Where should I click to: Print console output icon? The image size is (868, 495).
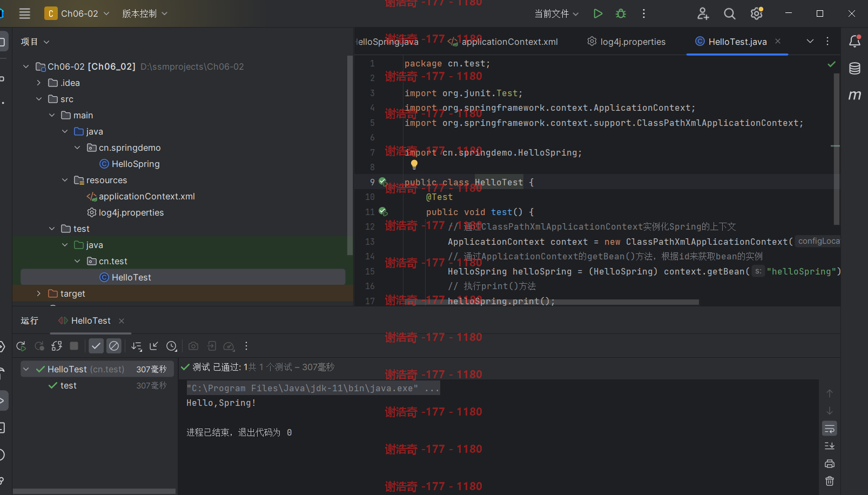[x=830, y=464]
